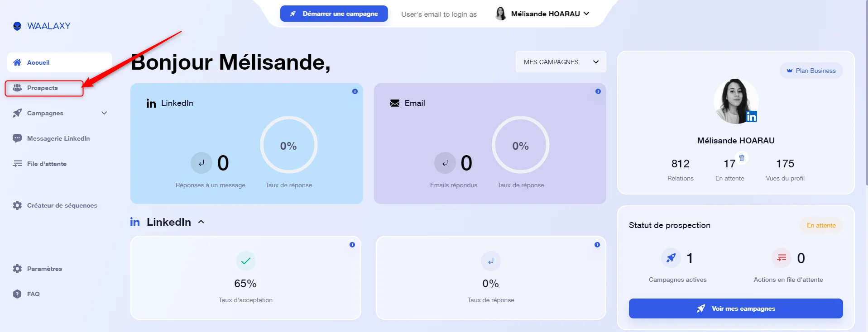Click the Prospects people icon
Viewport: 868px width, 332px height.
coord(17,88)
